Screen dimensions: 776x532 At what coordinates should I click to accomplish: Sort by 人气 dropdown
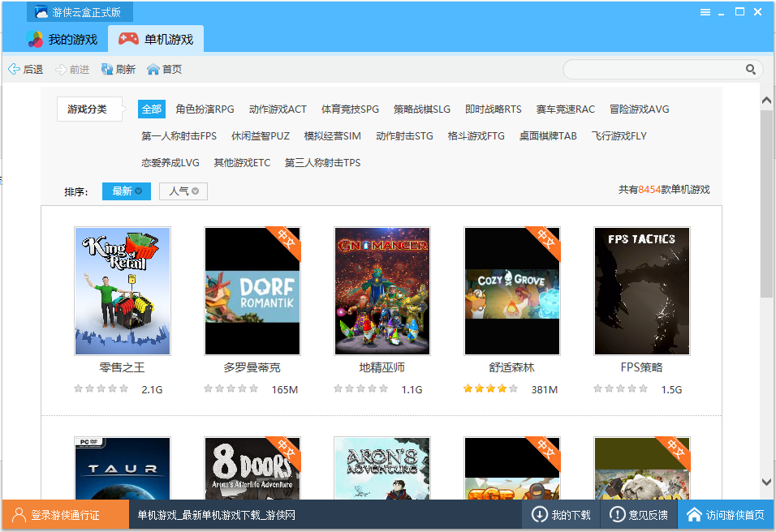click(x=183, y=191)
